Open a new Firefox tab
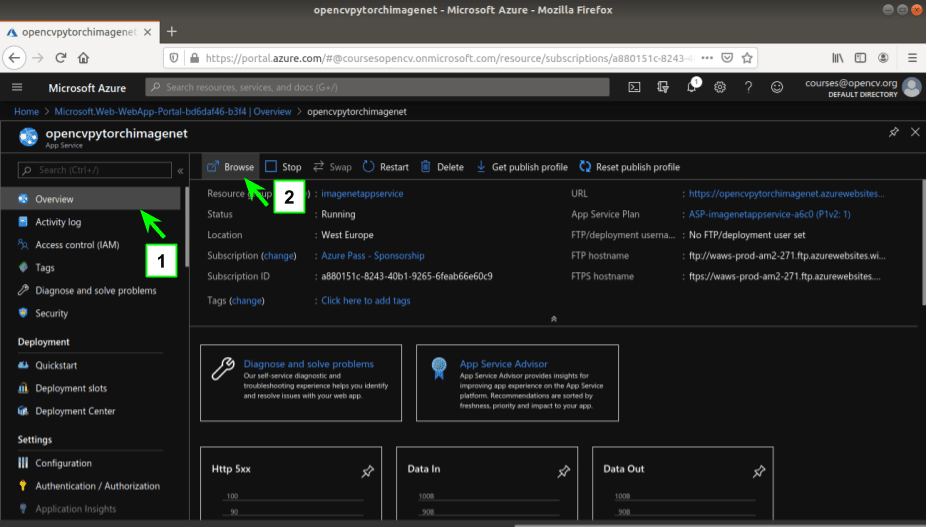 pyautogui.click(x=171, y=32)
